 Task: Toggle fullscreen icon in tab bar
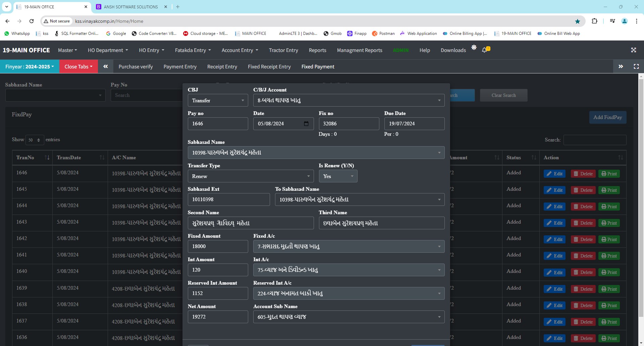(636, 66)
